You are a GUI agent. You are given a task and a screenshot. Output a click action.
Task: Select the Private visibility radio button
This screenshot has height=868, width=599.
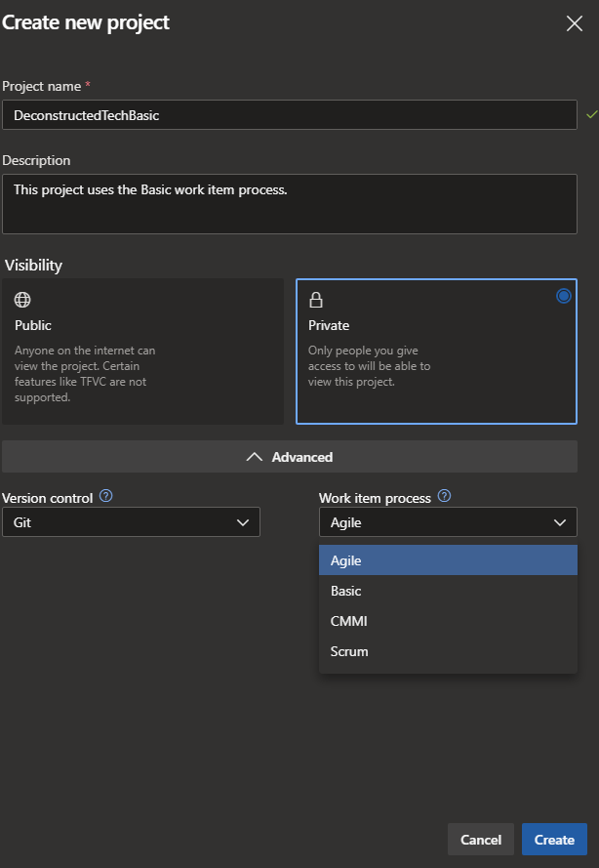(x=563, y=296)
